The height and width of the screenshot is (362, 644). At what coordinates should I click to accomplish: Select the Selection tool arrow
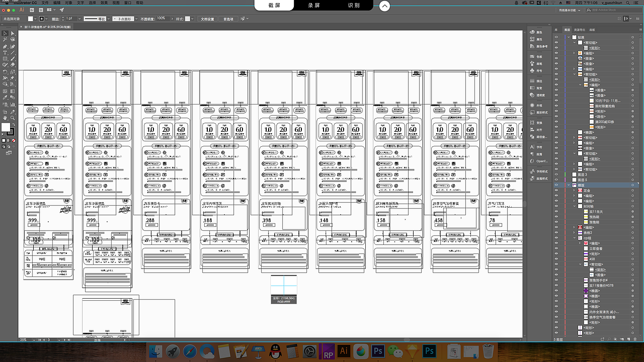(5, 33)
